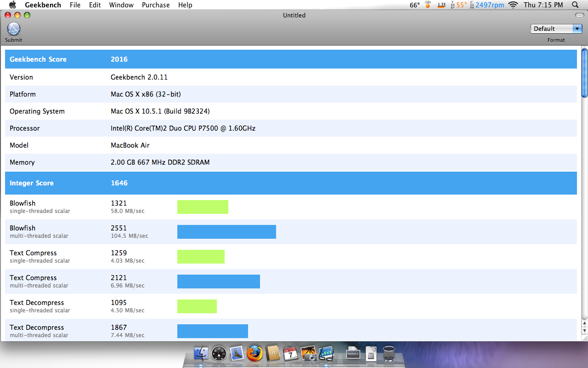Select the Mac OS X x86 (32-bit) text
Viewport: 588px width, 368px height.
coord(146,94)
